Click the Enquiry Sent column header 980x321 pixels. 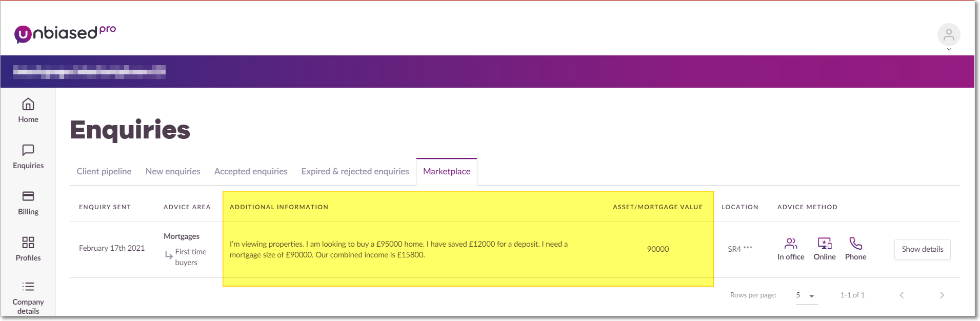click(x=105, y=207)
